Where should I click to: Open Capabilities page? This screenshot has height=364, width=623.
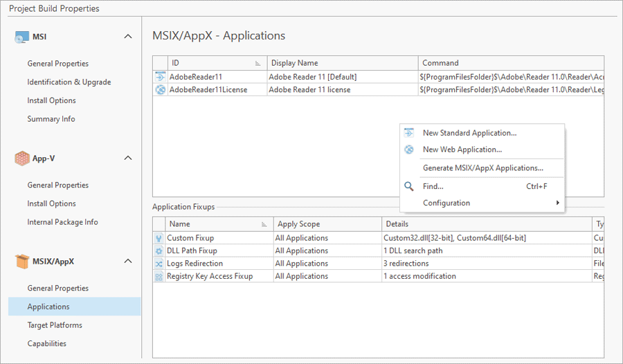47,343
